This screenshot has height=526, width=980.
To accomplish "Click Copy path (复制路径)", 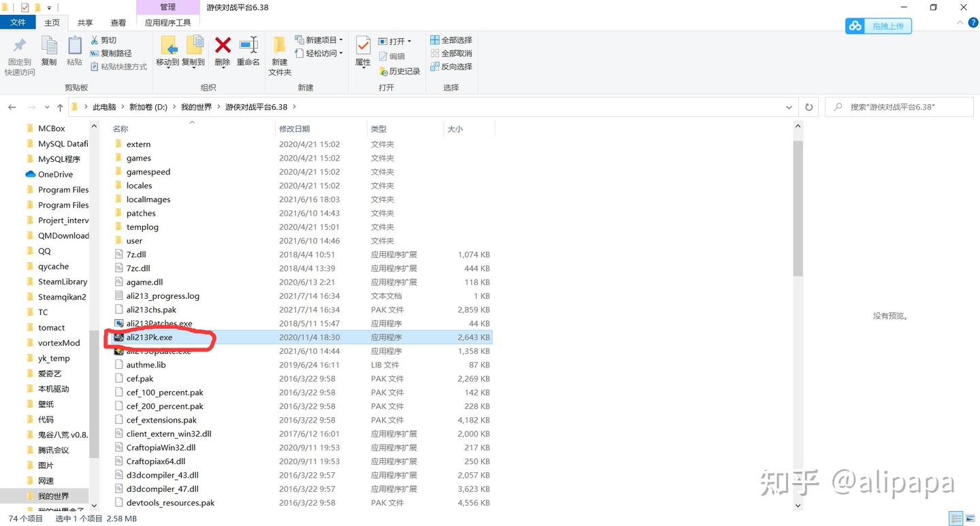I will [x=111, y=53].
